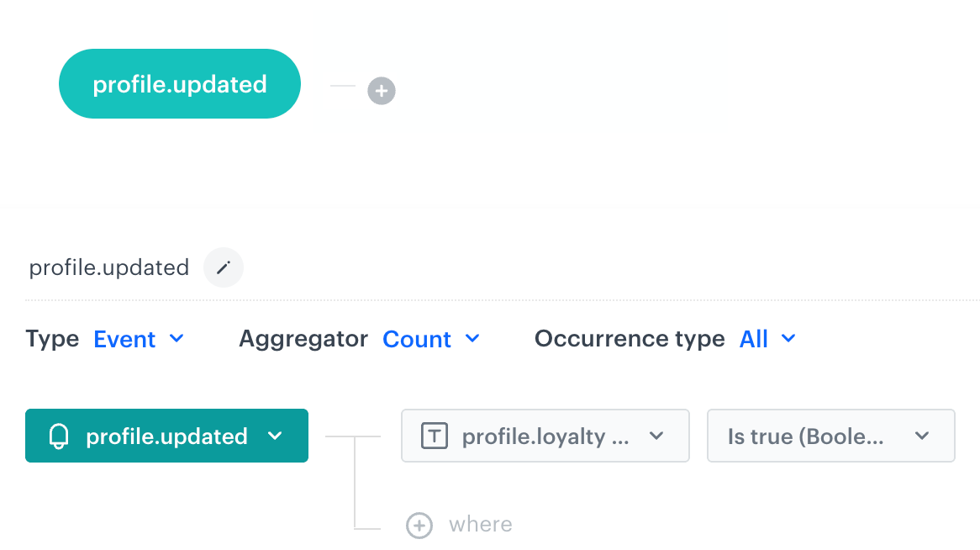Click the bell icon in the event selector
980x550 pixels.
point(59,436)
